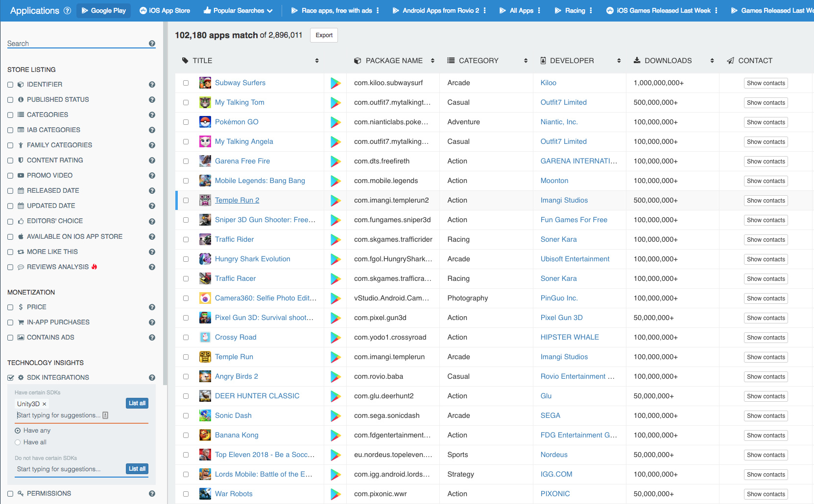Click the Angry Birds 2 app icon
Viewport: 814px width, 504px height.
205,376
